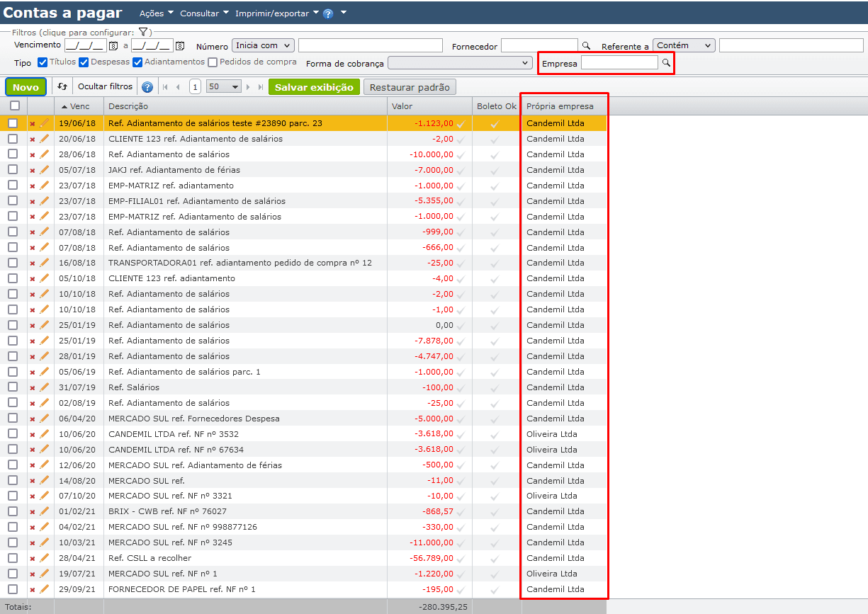Viewport: 868px width, 614px height.
Task: Sort by the Boleto Ok column header
Action: pyautogui.click(x=497, y=106)
